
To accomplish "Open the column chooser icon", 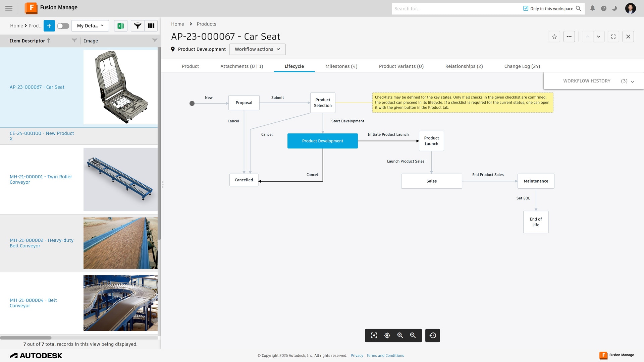I will pyautogui.click(x=151, y=26).
